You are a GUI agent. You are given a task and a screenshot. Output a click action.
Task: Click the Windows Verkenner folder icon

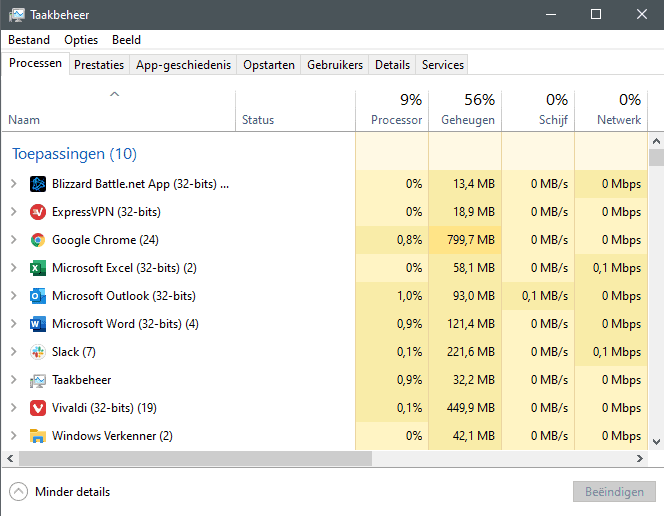click(38, 436)
